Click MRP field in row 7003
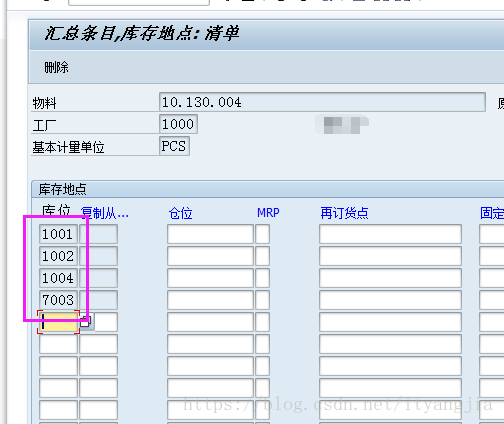Image resolution: width=504 pixels, height=424 pixels. 263,300
